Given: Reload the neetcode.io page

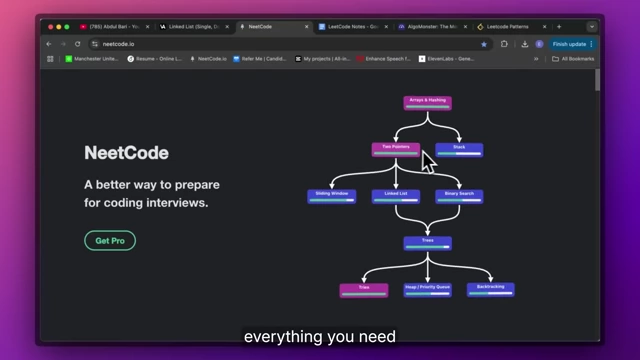Looking at the screenshot, I should pos(78,44).
